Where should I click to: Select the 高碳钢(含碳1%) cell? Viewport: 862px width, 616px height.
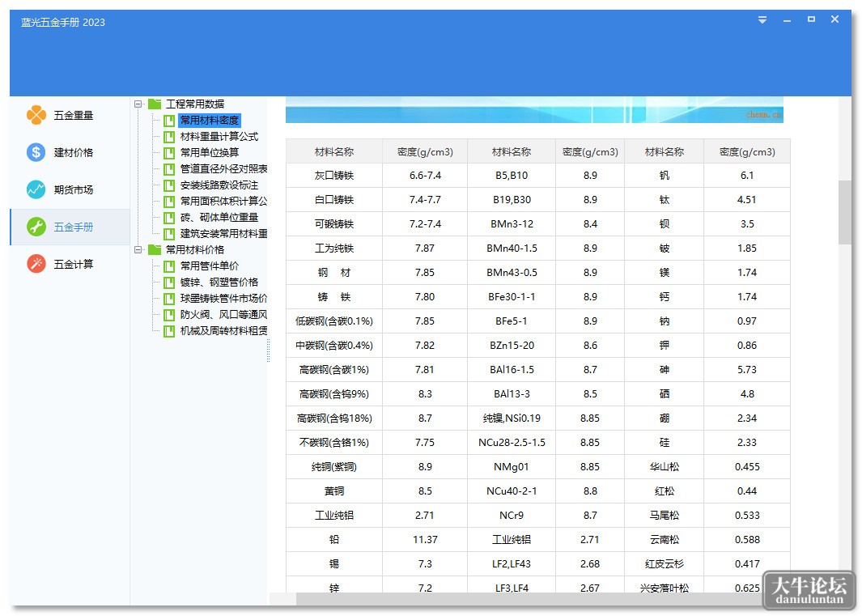pos(334,370)
